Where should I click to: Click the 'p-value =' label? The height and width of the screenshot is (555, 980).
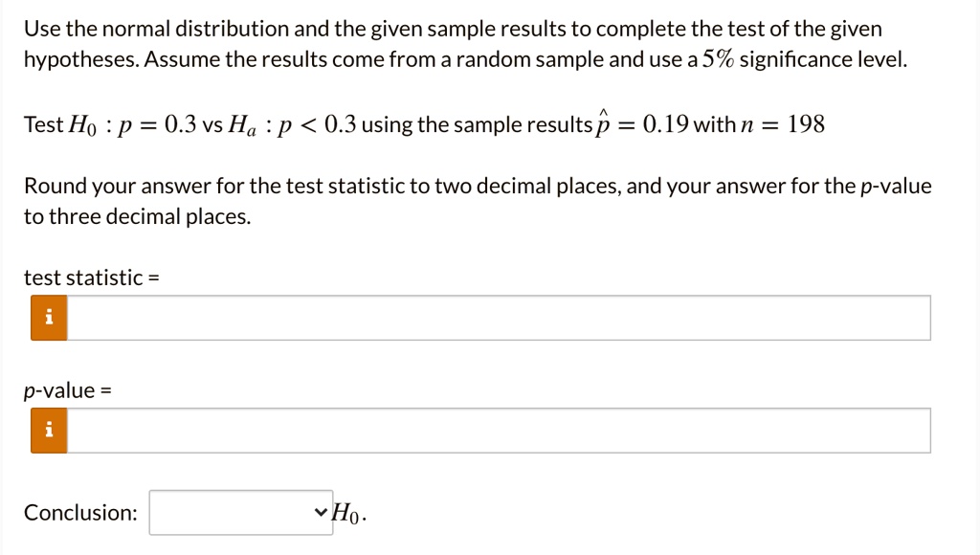[67, 389]
